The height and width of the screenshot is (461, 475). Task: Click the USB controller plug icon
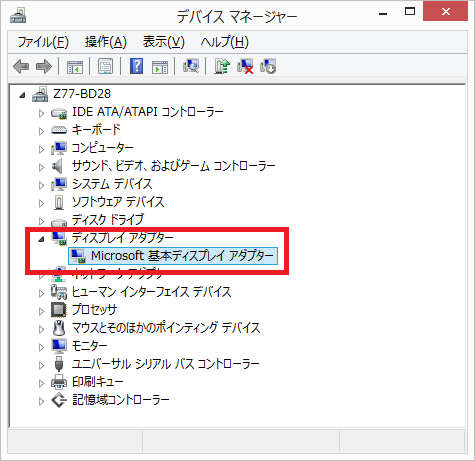point(59,364)
